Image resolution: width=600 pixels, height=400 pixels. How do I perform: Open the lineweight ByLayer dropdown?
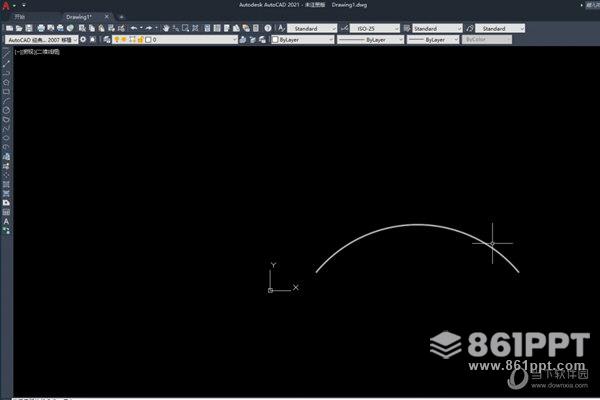(x=433, y=39)
